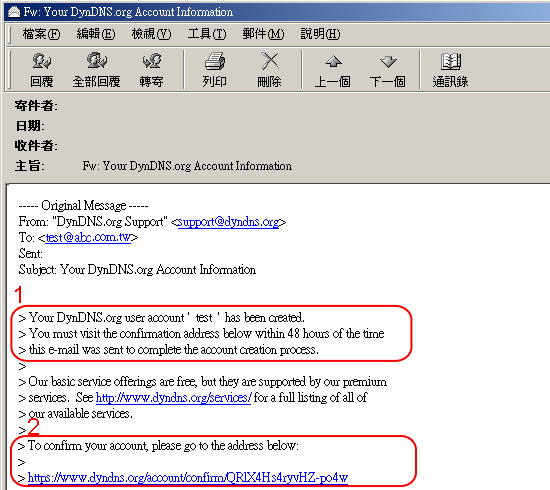This screenshot has width=550, height=490.
Task: Click the support@dyndns.org email link
Action: point(229,222)
